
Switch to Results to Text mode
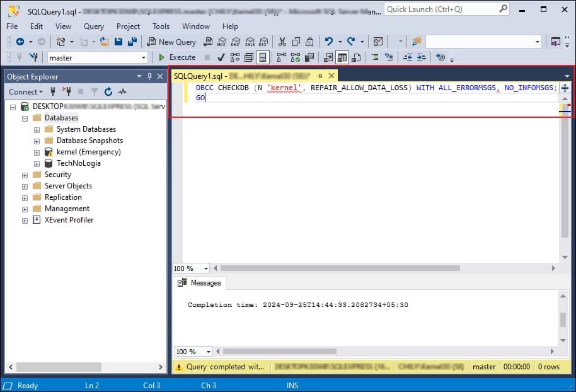pyautogui.click(x=328, y=57)
